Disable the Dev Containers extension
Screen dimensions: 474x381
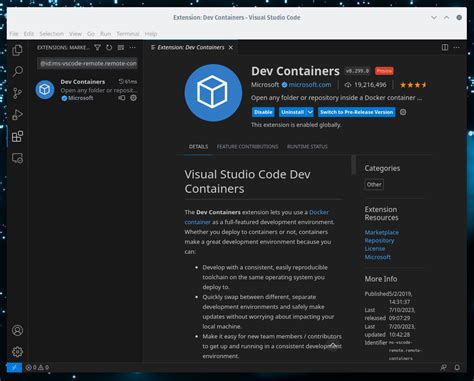(263, 112)
